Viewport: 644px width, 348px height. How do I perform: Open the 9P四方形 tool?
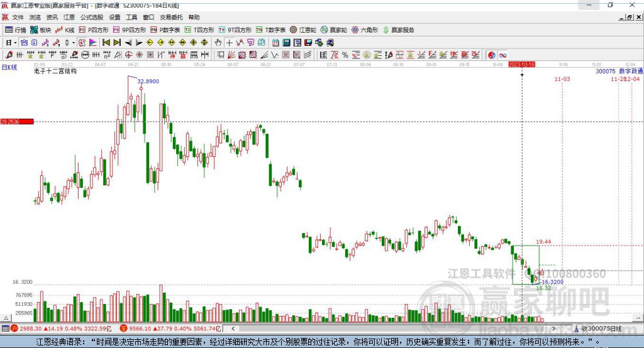coord(130,30)
